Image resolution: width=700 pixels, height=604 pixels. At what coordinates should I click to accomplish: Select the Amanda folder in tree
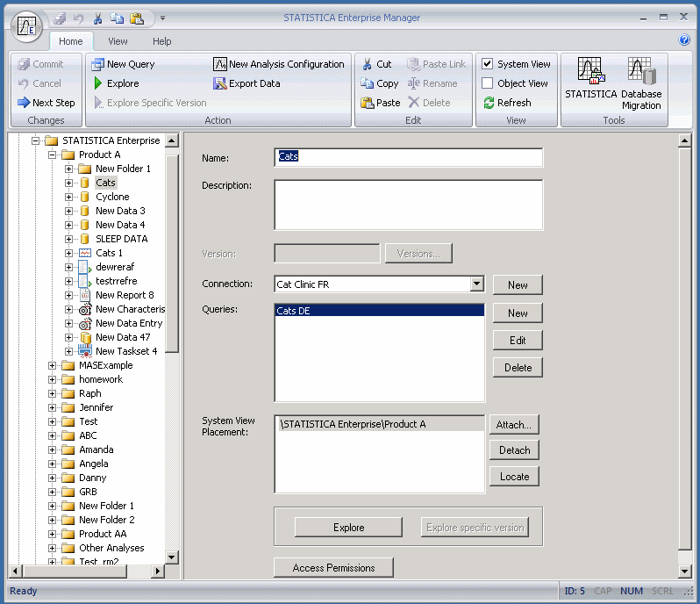(96, 449)
